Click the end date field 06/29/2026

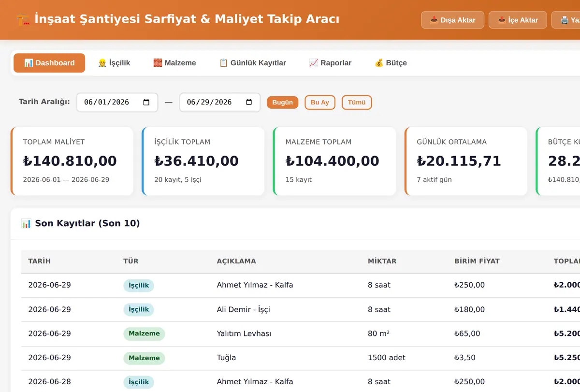[220, 102]
